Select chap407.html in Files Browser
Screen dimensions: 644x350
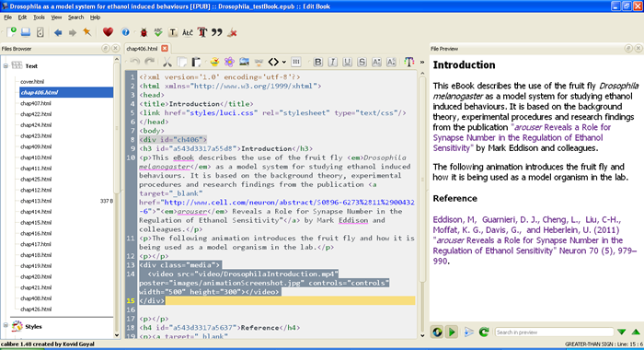36,103
